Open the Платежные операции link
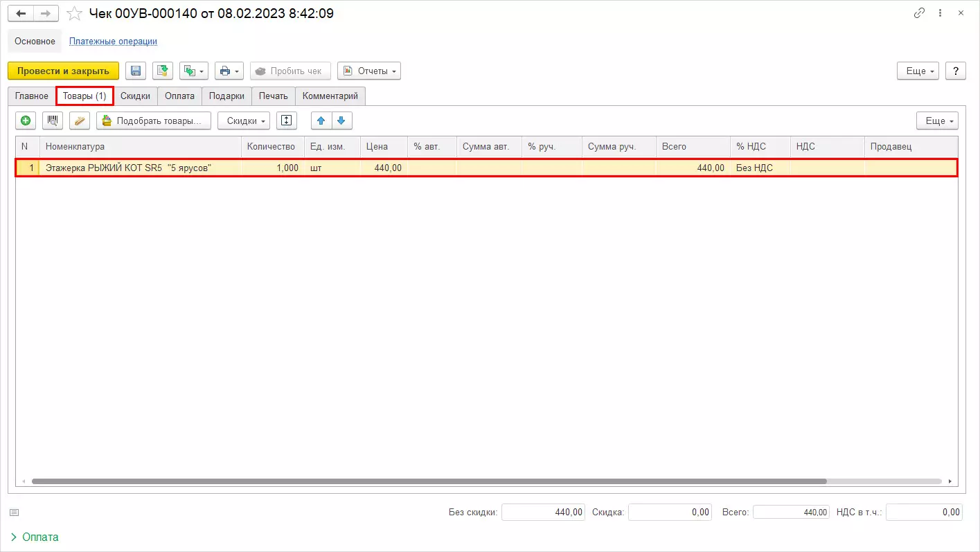980x552 pixels. (x=113, y=41)
